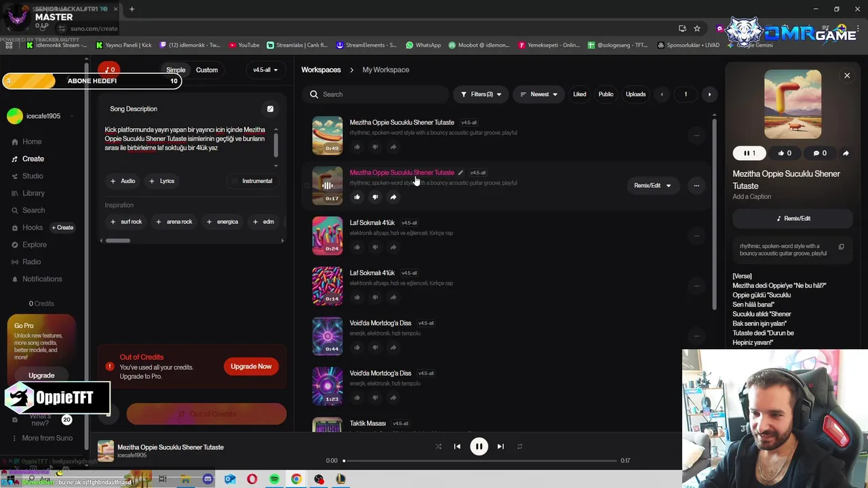This screenshot has height=488, width=868.
Task: Open more options for Laf Sokmalı 41lük (0:24)
Action: coord(696,236)
